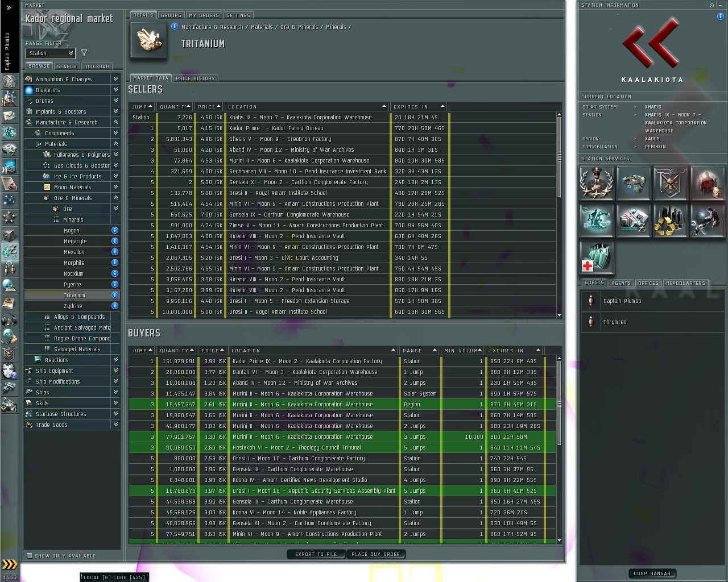Screen dimensions: 728x582
Task: Open the Repair Shop wrench icon
Action: (x=707, y=220)
